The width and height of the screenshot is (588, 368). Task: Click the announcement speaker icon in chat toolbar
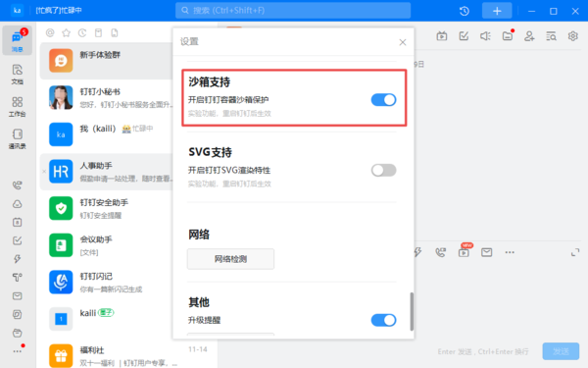pos(485,36)
